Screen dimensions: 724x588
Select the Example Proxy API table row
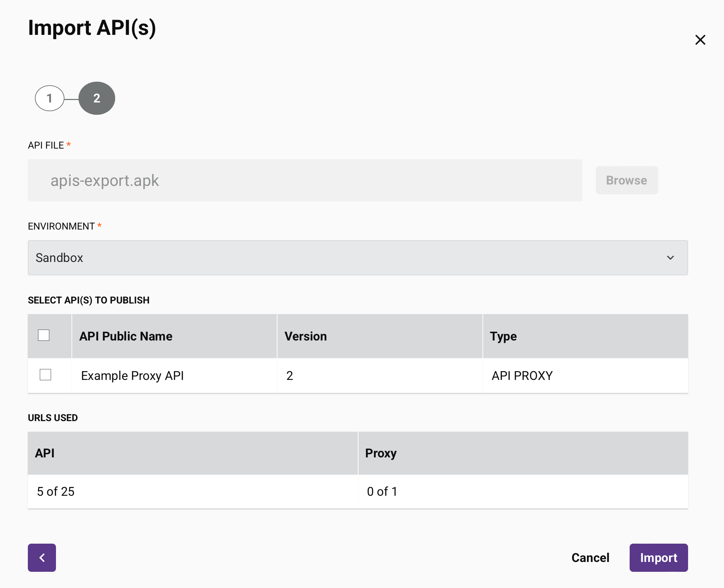(x=132, y=375)
